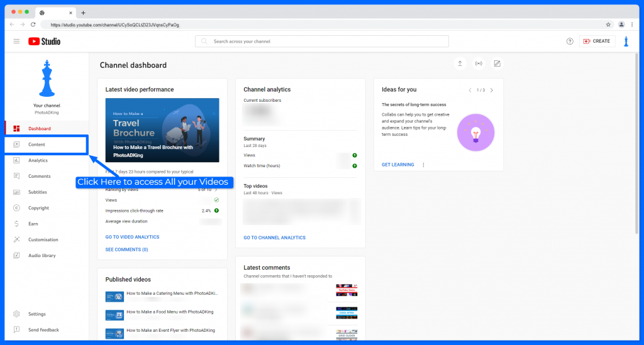Click the Views row in Channel analytics Summary
Screen dimensions: 644x345
coord(300,155)
